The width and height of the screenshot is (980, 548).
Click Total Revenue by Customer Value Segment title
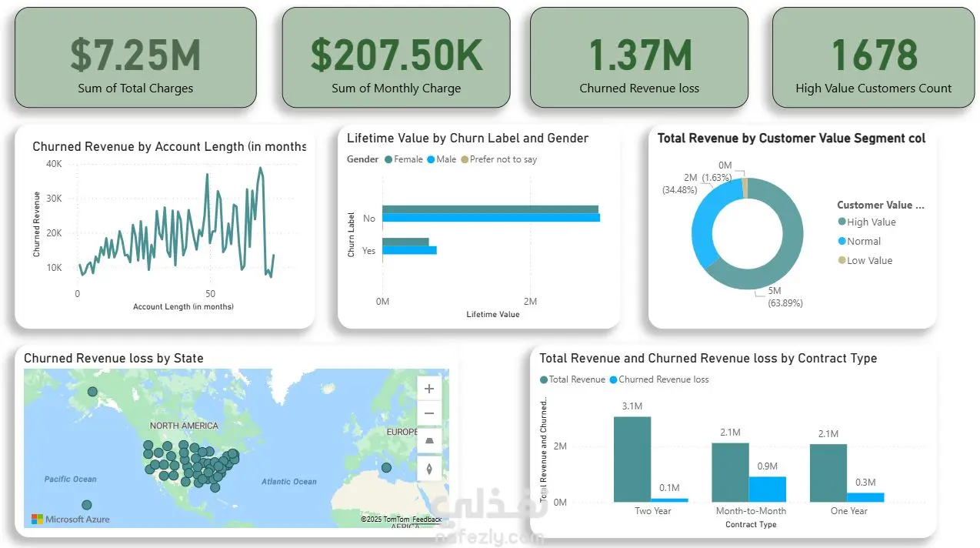[x=792, y=139]
